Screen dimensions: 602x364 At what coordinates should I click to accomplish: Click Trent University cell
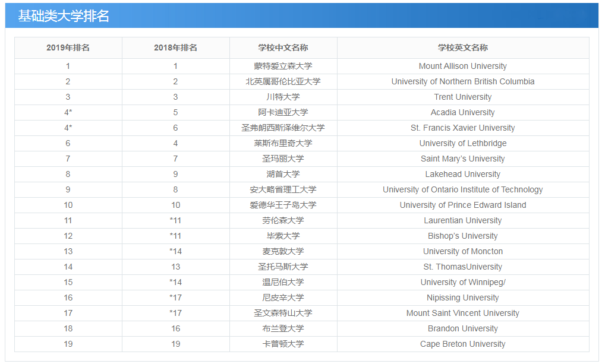[x=462, y=97]
